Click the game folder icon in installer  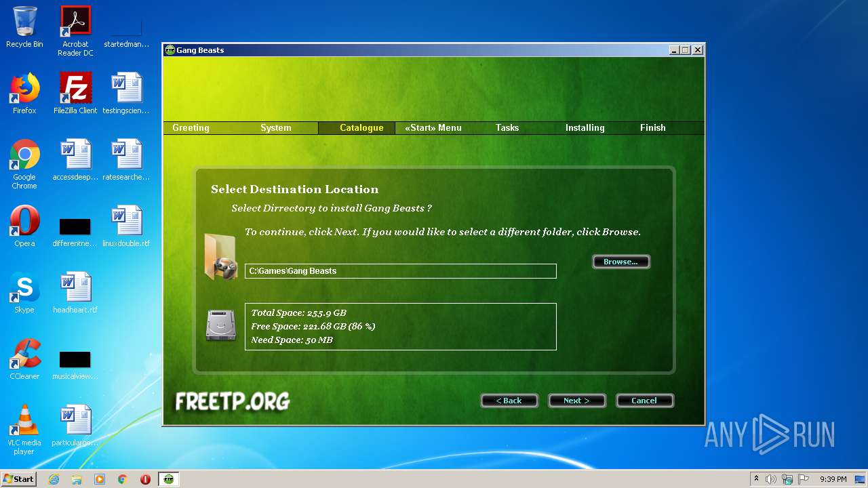pos(221,257)
